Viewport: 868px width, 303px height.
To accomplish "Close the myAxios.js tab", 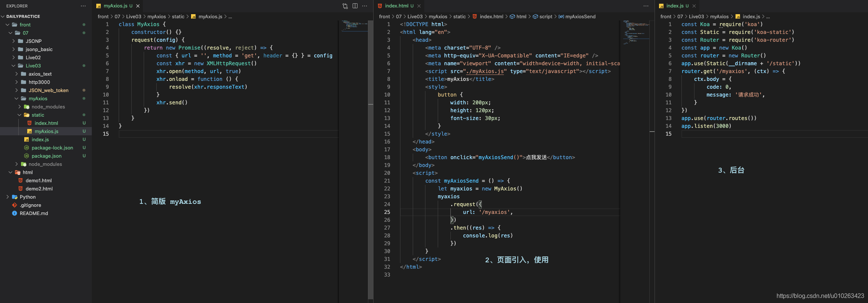I will pyautogui.click(x=138, y=6).
